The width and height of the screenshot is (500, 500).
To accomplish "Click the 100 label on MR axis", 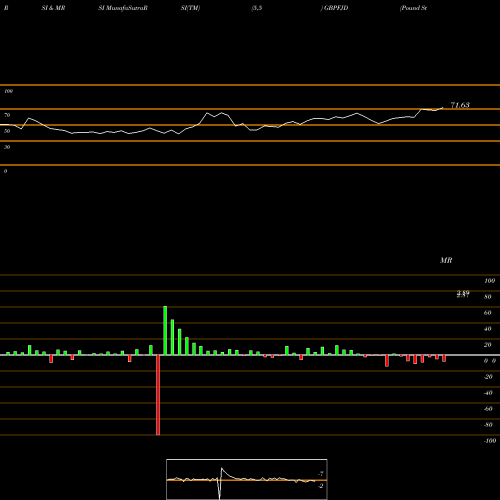I will 489,281.
